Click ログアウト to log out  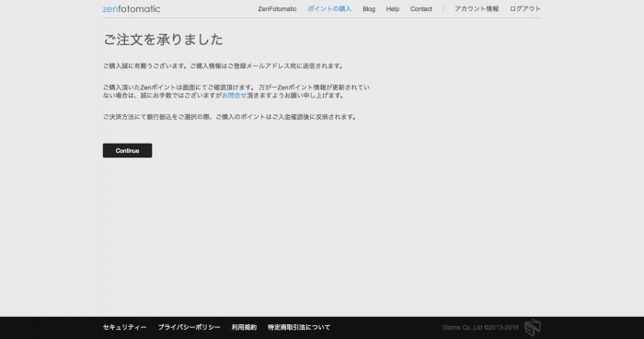[525, 9]
